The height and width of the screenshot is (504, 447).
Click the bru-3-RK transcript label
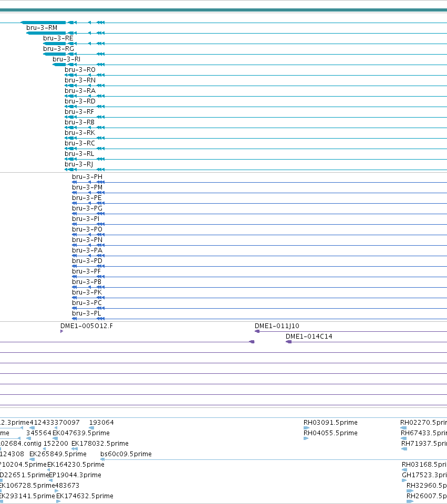[x=80, y=133]
